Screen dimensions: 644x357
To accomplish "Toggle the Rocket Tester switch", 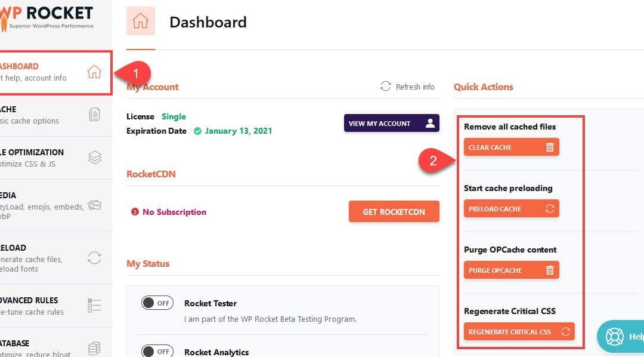I will coord(157,303).
